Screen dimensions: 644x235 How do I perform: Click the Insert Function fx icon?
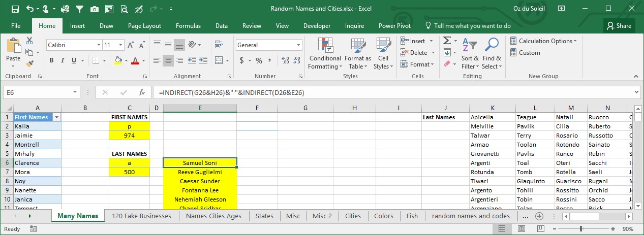[142, 93]
